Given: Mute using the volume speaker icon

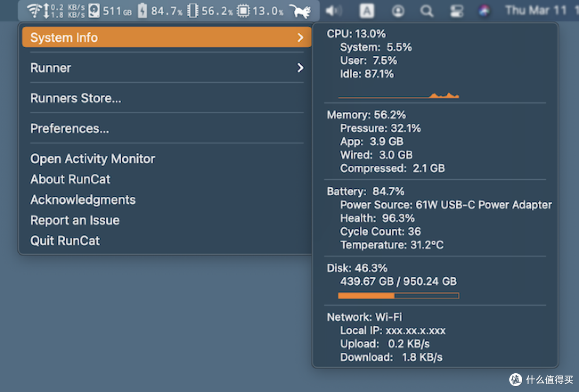Looking at the screenshot, I should coord(333,11).
